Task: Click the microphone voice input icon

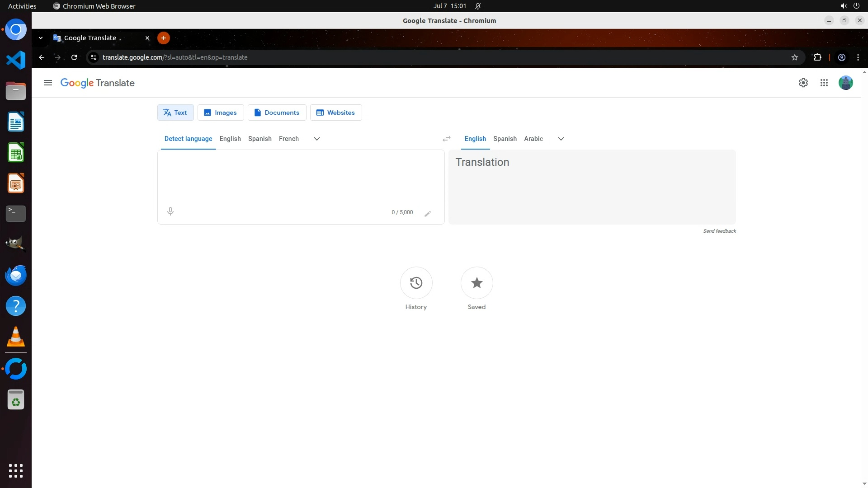Action: 170,211
